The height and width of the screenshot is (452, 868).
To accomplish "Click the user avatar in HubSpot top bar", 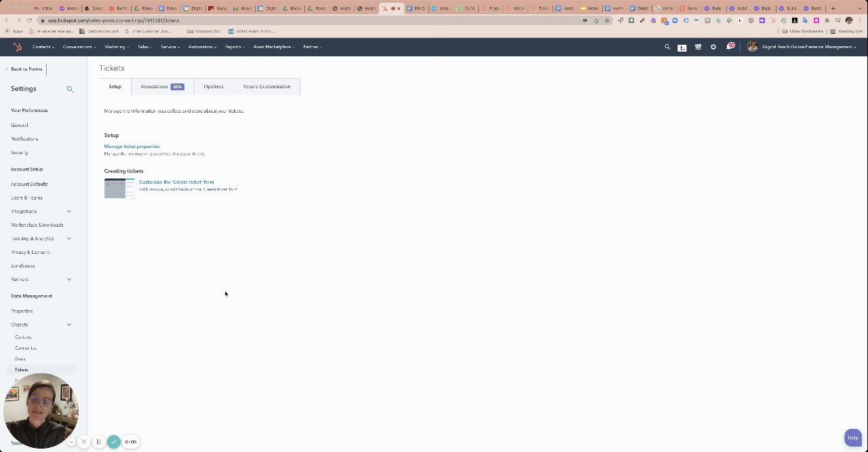I will (752, 47).
